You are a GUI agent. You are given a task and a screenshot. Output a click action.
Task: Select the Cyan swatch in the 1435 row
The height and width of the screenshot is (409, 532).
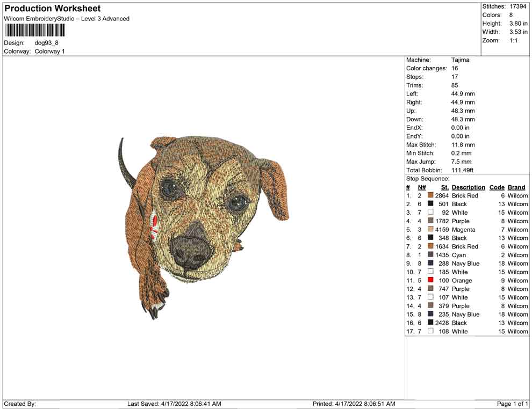click(x=430, y=254)
